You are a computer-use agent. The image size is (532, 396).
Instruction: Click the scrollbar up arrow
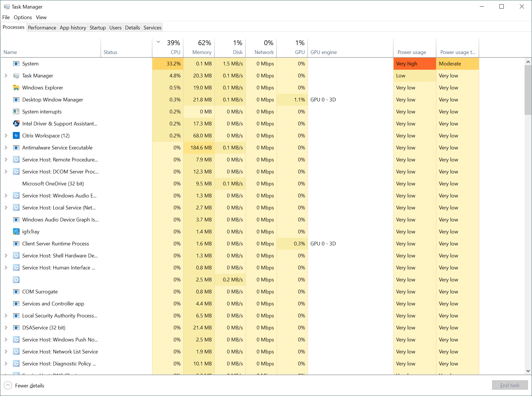pyautogui.click(x=528, y=62)
